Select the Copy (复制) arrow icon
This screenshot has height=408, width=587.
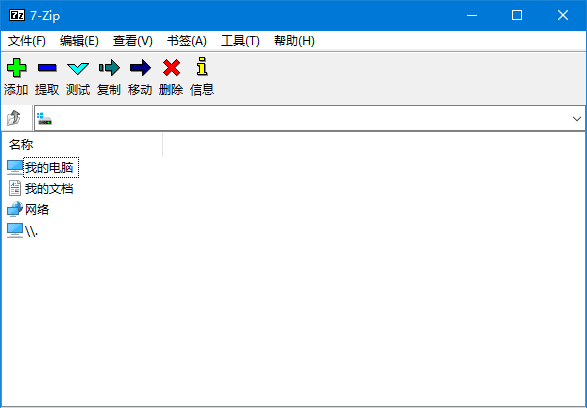pyautogui.click(x=109, y=68)
